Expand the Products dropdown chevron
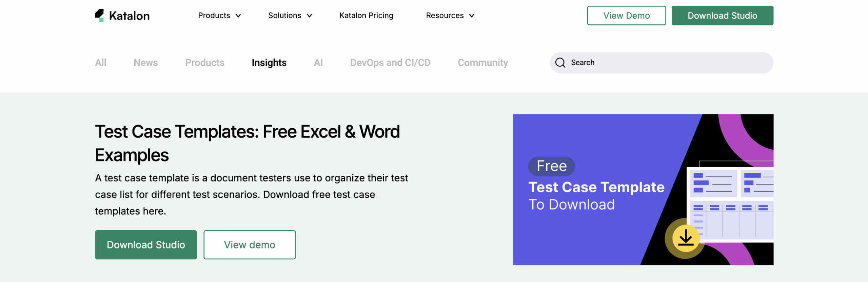 238,16
